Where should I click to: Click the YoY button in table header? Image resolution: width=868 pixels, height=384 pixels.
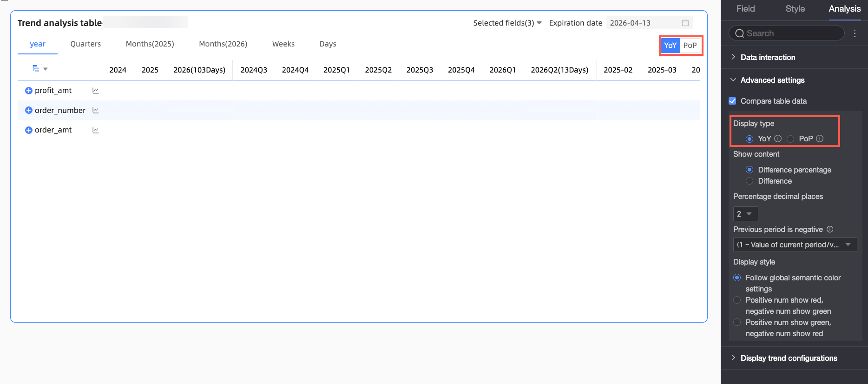click(670, 45)
